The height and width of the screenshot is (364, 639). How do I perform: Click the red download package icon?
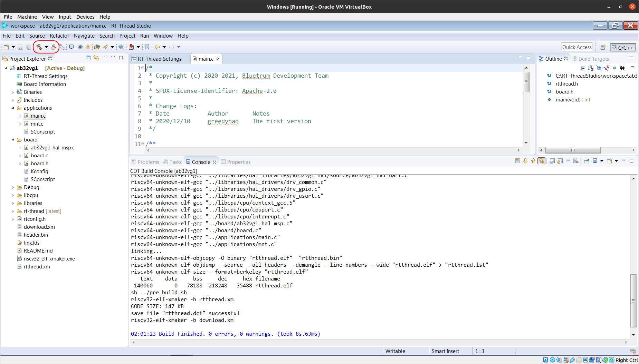(131, 47)
